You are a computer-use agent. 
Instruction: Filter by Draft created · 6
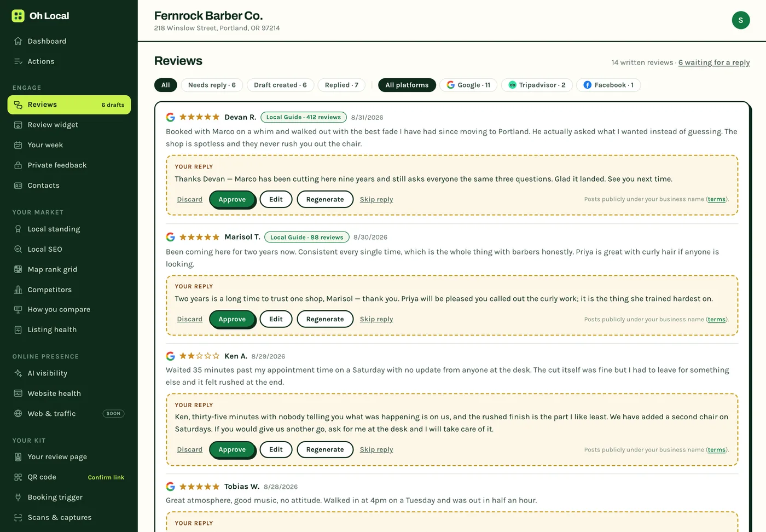(x=280, y=85)
